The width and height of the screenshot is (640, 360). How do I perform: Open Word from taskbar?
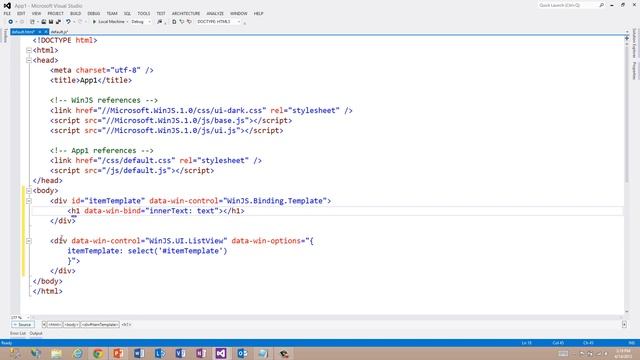(139, 353)
